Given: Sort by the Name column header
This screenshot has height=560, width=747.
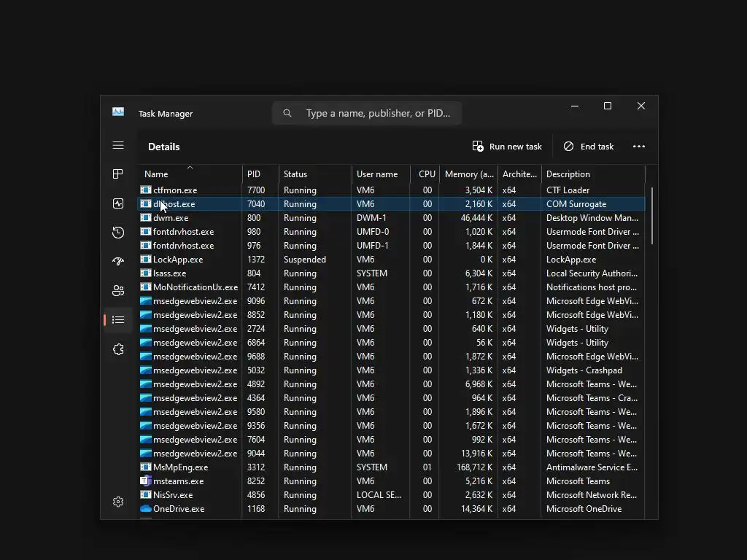Looking at the screenshot, I should [189, 174].
